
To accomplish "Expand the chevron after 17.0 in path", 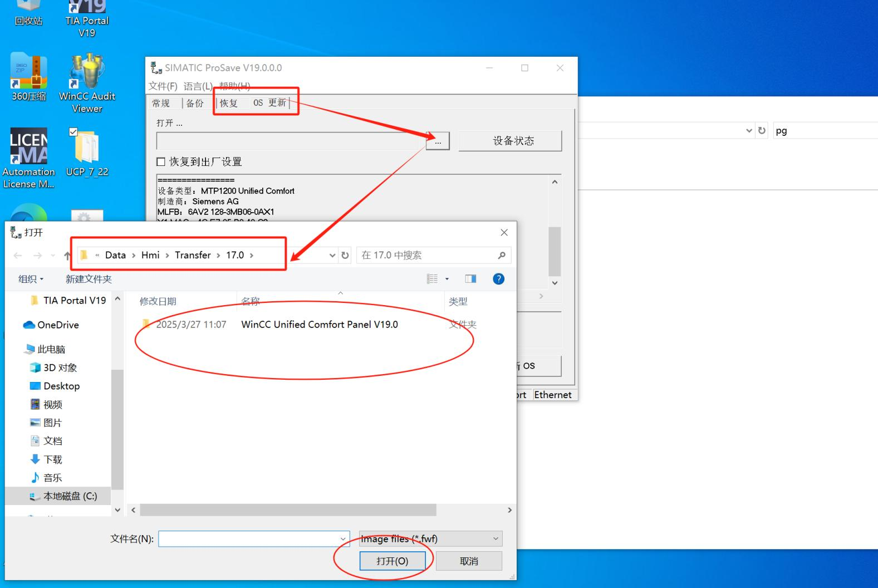I will point(252,255).
